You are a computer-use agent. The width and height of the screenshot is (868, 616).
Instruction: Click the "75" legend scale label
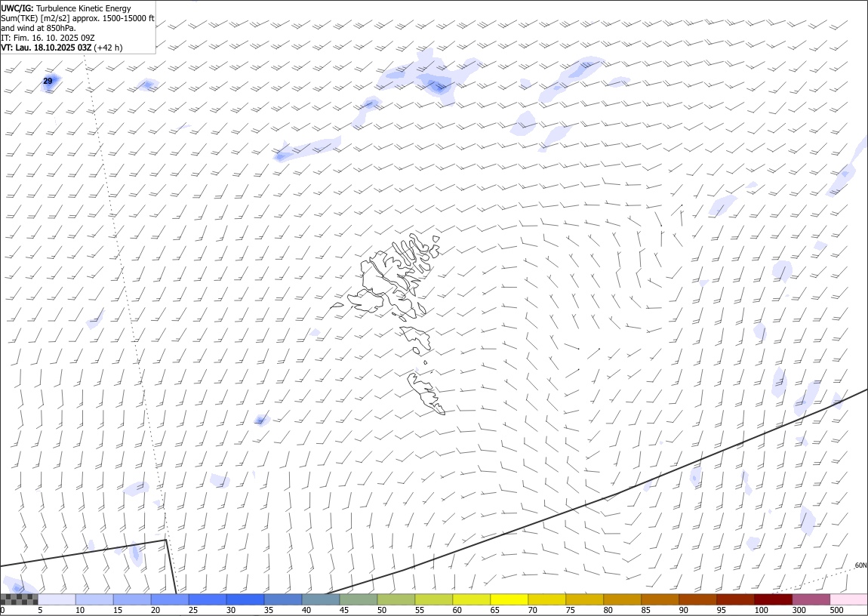570,610
